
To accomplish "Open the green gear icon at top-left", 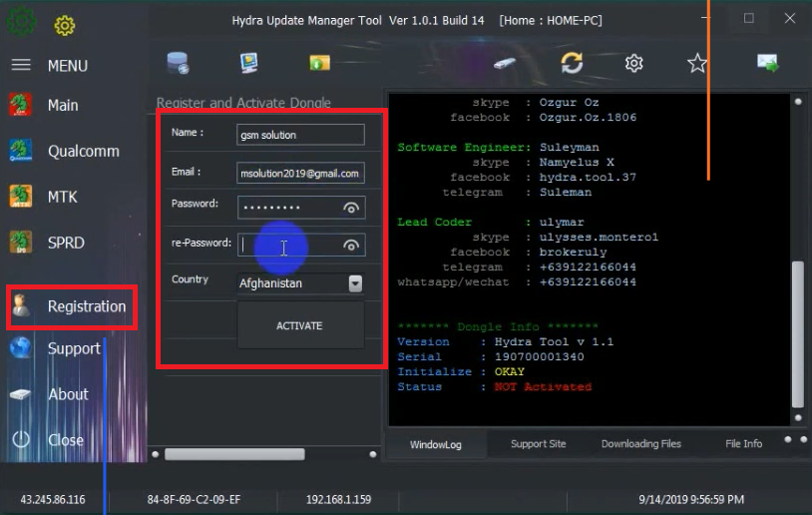I will tap(21, 22).
